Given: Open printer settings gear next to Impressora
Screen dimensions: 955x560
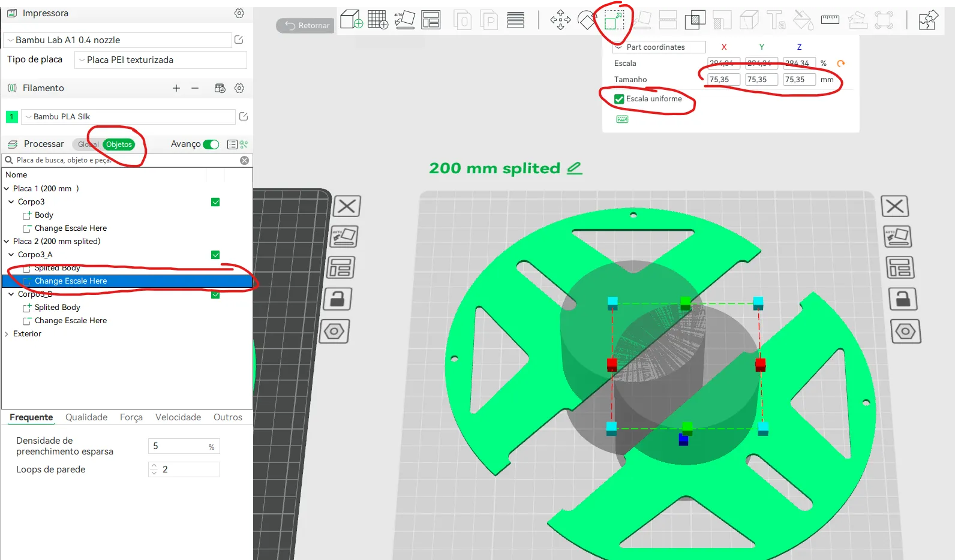Looking at the screenshot, I should click(x=239, y=13).
